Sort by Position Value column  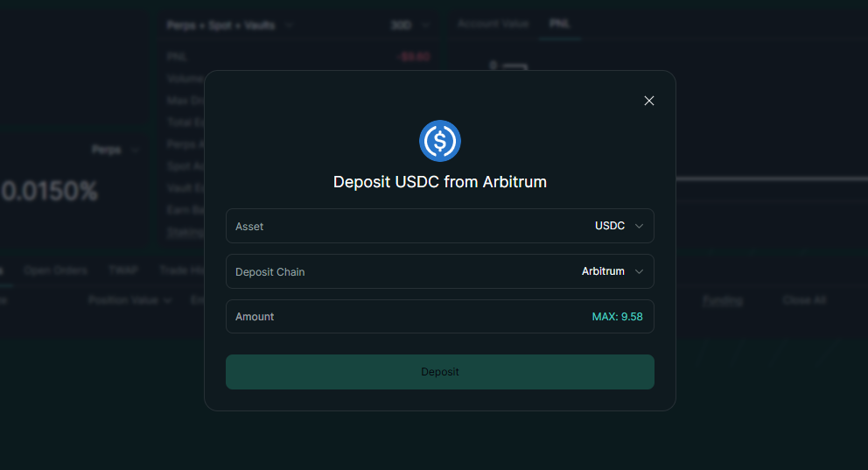click(x=129, y=300)
